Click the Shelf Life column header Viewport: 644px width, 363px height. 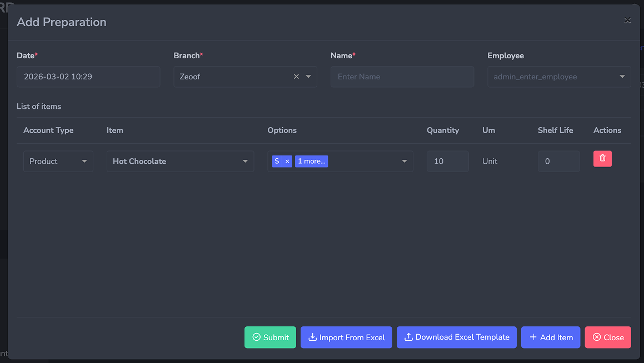[555, 130]
